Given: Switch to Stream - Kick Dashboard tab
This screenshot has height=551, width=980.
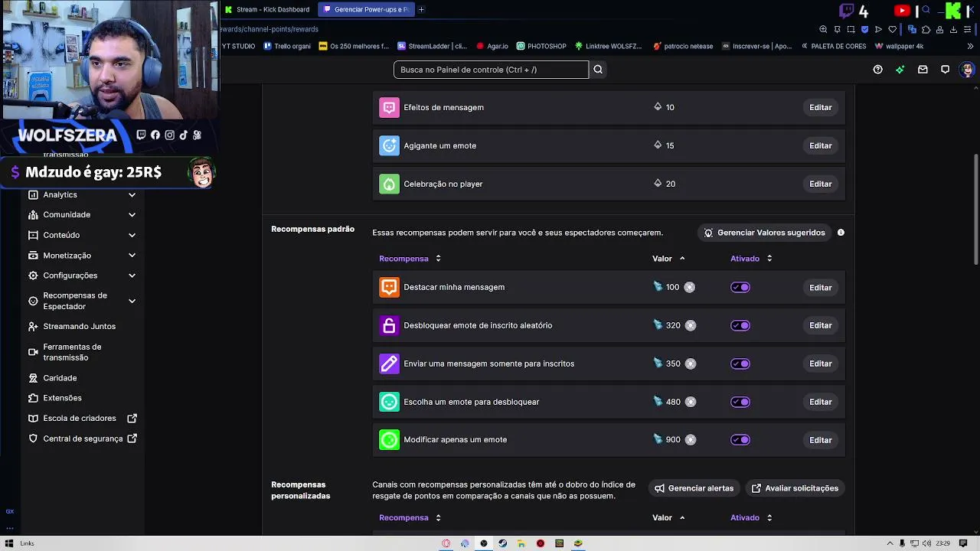Looking at the screenshot, I should (268, 9).
